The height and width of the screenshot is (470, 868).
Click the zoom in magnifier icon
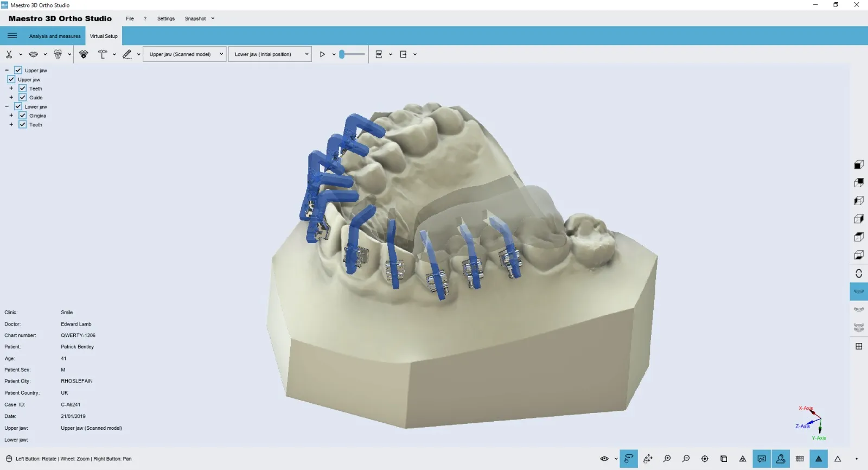click(x=667, y=459)
